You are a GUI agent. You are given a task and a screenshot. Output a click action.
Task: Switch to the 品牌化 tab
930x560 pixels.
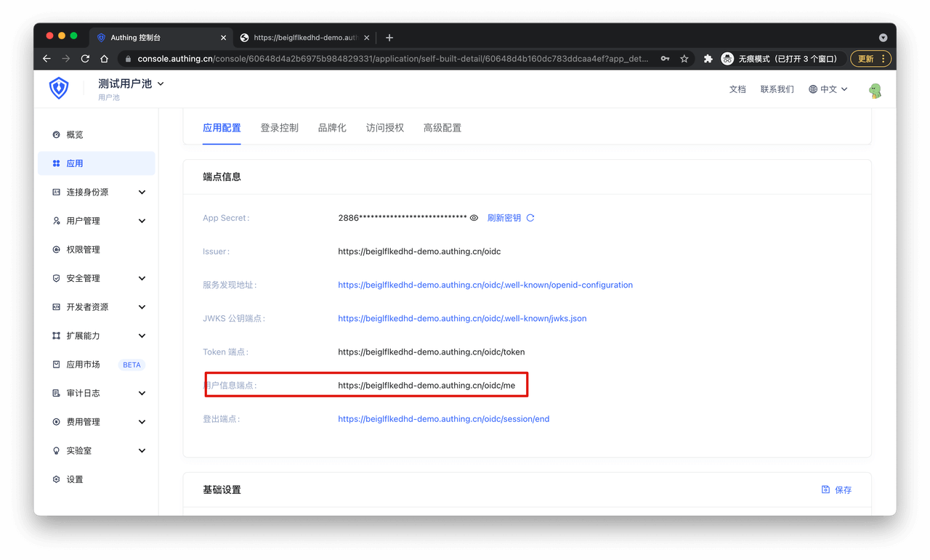point(332,128)
